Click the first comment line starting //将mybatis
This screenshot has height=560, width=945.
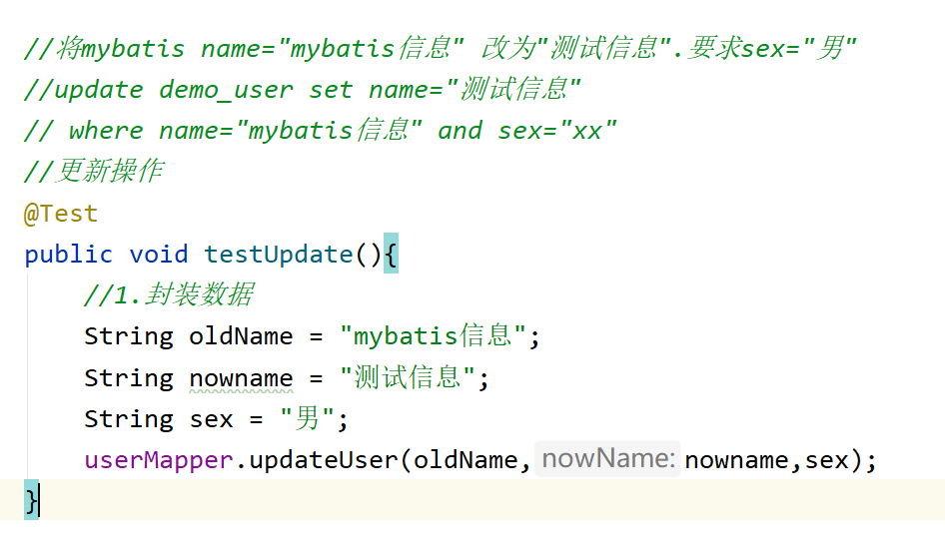pos(440,48)
